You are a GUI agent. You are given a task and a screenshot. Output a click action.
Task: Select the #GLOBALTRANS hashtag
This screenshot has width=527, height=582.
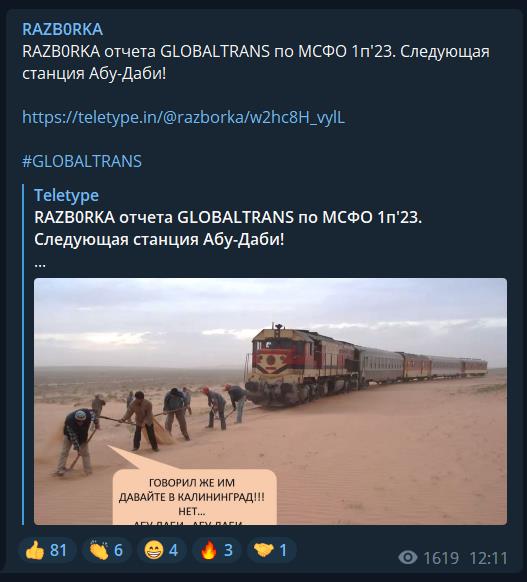(x=82, y=161)
